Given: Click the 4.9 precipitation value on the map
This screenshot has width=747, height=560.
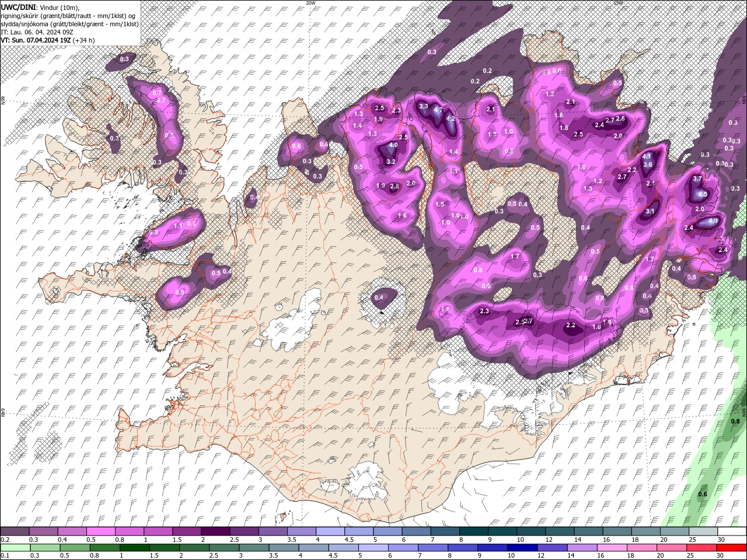Looking at the screenshot, I should point(713,221).
